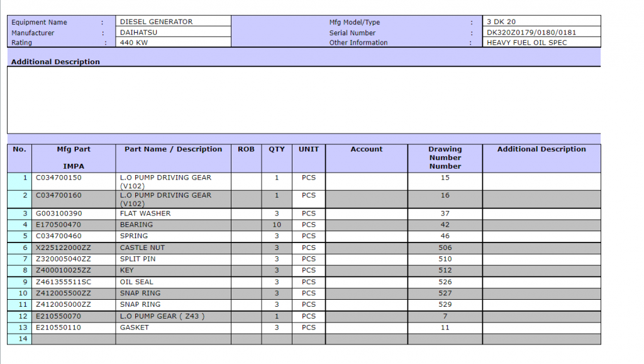Click the Serial Number field DK320Z0179/0180/0181

tap(541, 32)
